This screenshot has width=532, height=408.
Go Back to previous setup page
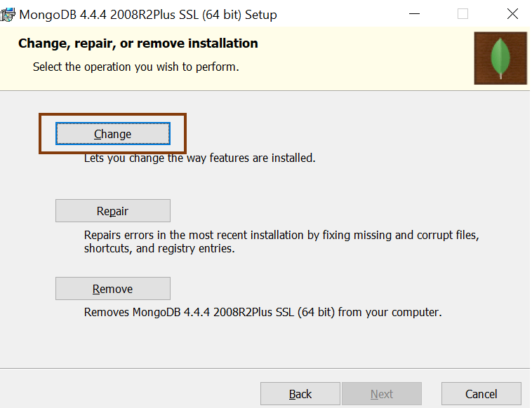pos(300,394)
